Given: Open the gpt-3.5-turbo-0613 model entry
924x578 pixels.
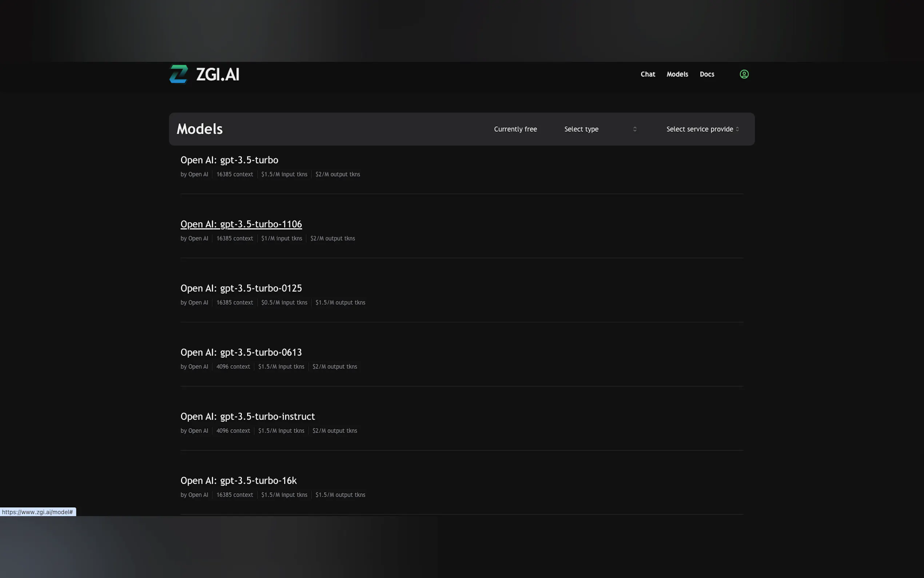Looking at the screenshot, I should coord(241,352).
